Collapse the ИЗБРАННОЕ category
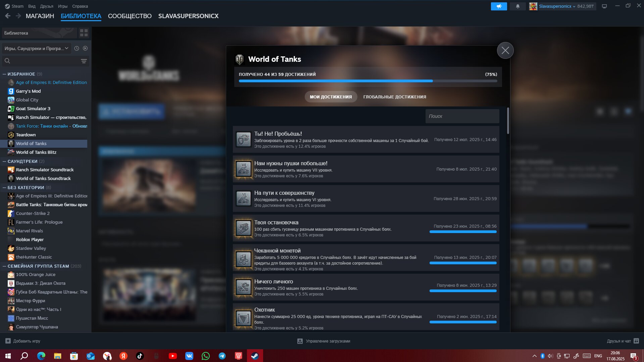The height and width of the screenshot is (362, 644). click(x=4, y=74)
